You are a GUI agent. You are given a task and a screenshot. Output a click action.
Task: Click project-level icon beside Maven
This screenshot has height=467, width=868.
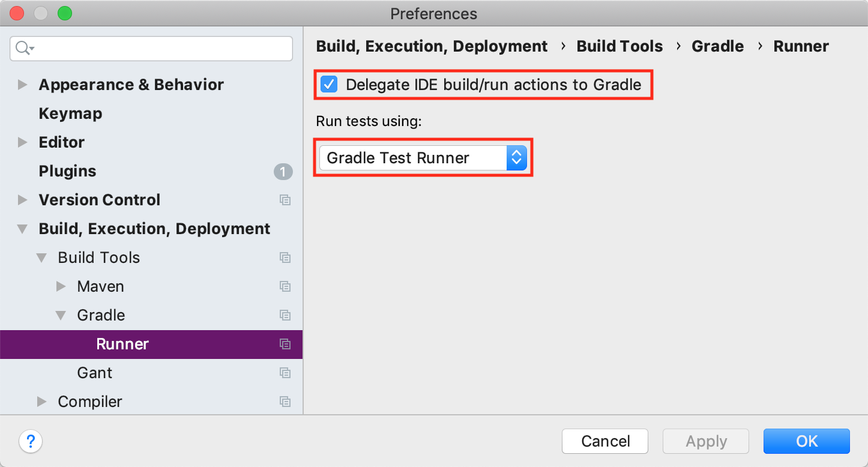click(x=285, y=286)
